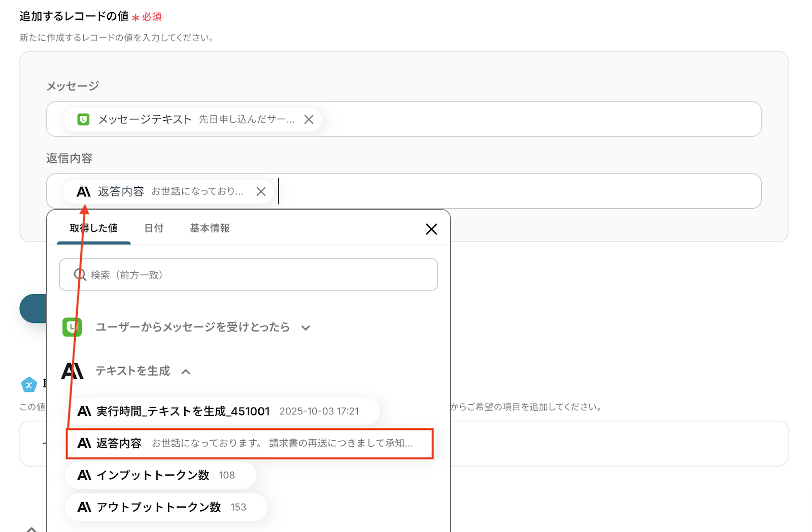Select the 返答内容 value in the list
The height and width of the screenshot is (532, 812).
250,443
